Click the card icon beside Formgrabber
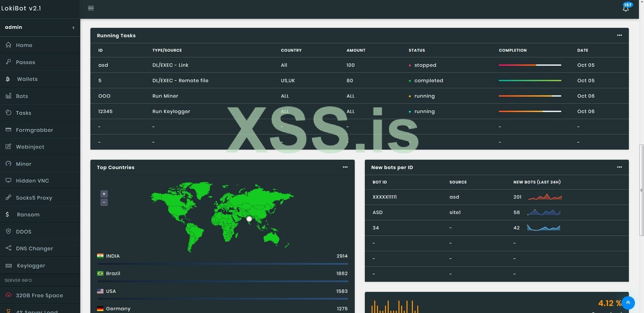The height and width of the screenshot is (313, 644). coord(8,130)
